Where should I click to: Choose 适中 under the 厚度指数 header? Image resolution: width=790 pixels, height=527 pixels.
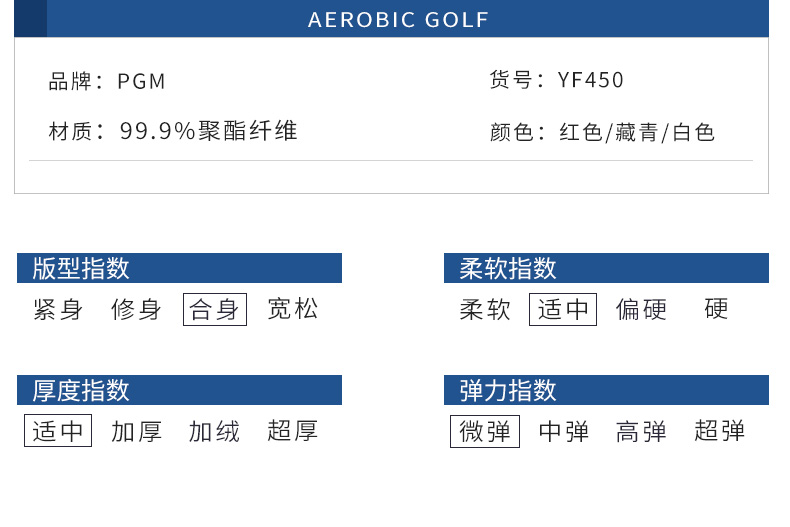click(x=58, y=431)
